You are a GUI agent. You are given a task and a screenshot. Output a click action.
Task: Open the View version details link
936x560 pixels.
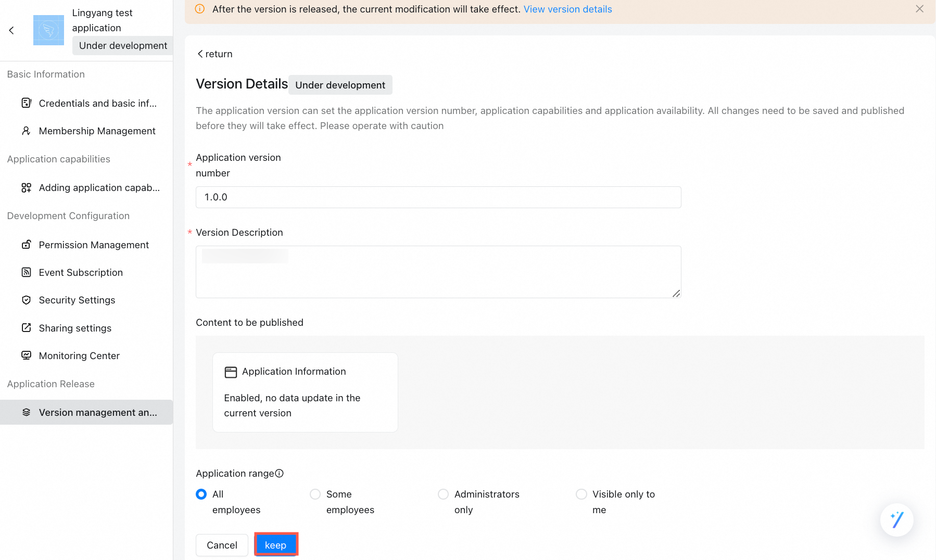point(567,9)
